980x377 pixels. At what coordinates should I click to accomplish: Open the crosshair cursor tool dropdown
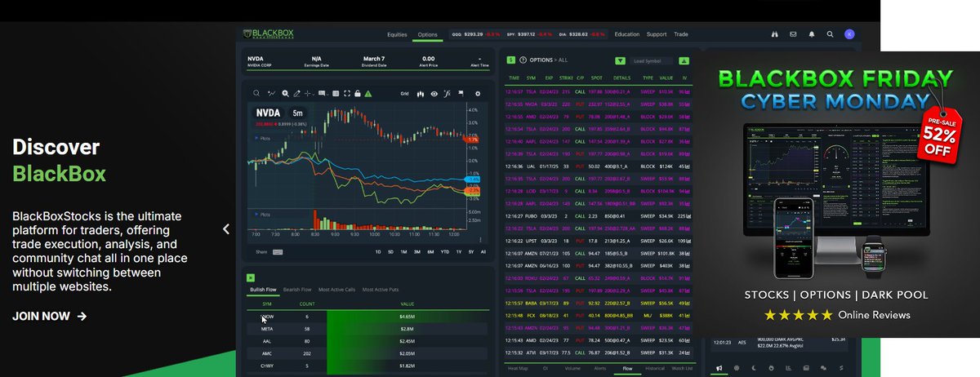tap(310, 94)
